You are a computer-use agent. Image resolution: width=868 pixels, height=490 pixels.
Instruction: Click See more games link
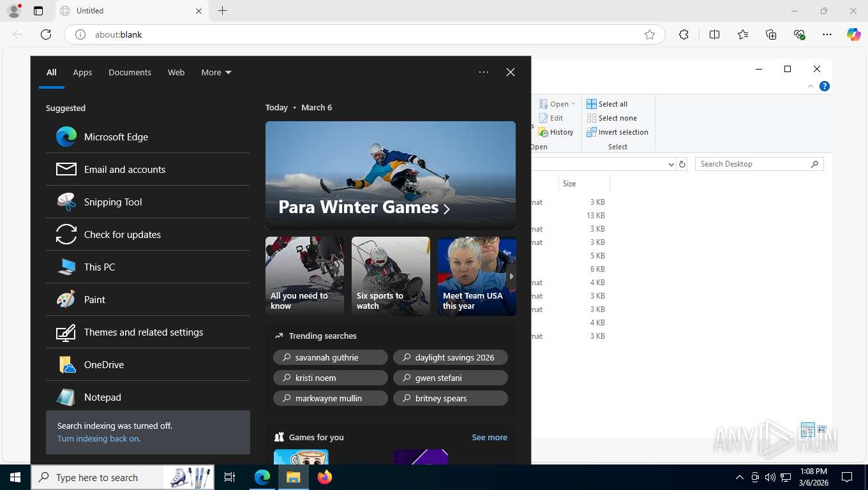(490, 437)
